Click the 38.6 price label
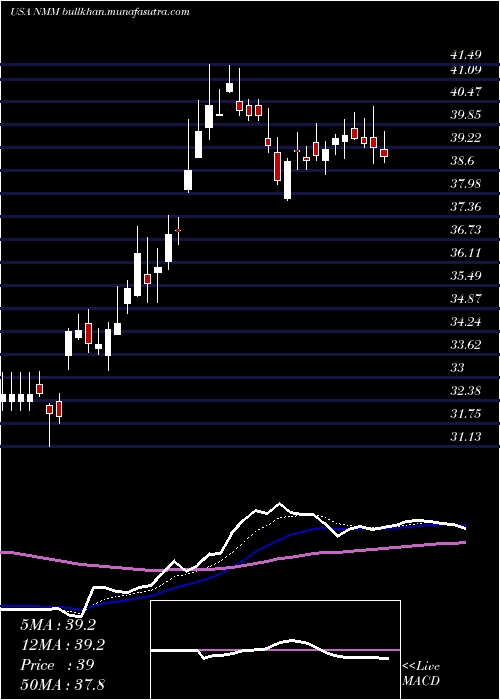This screenshot has height=700, width=500. [x=462, y=161]
